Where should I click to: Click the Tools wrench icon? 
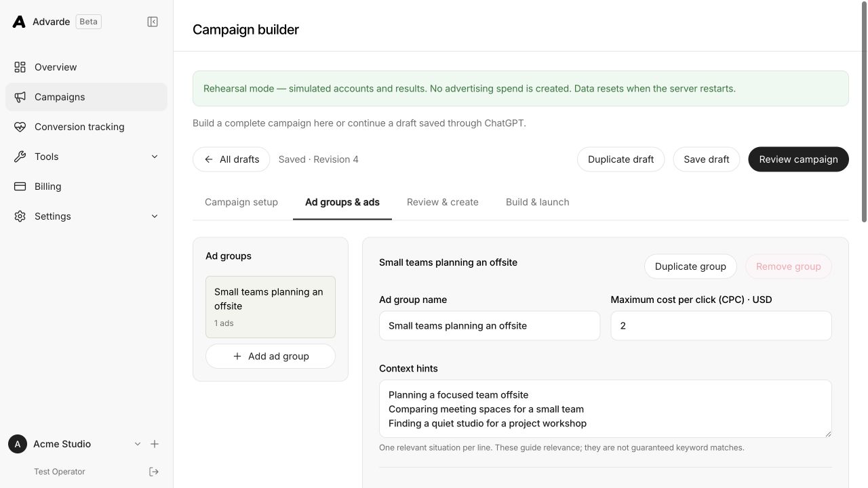(x=20, y=157)
